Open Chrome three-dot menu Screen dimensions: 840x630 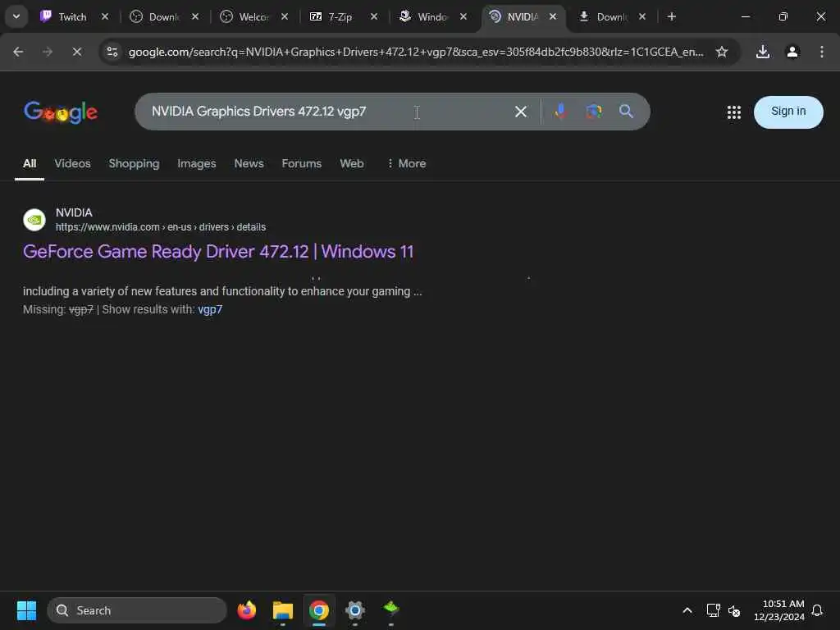click(821, 52)
